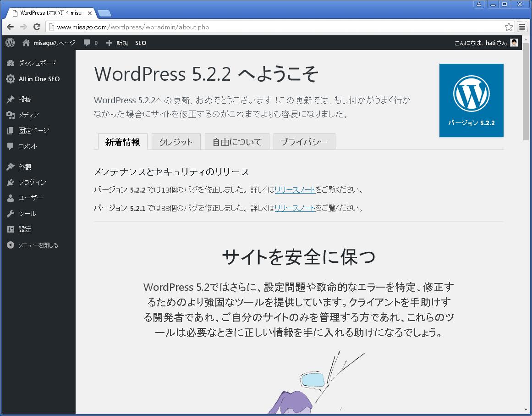This screenshot has width=532, height=416.
Task: Open the プライバシー tab
Action: coord(304,142)
